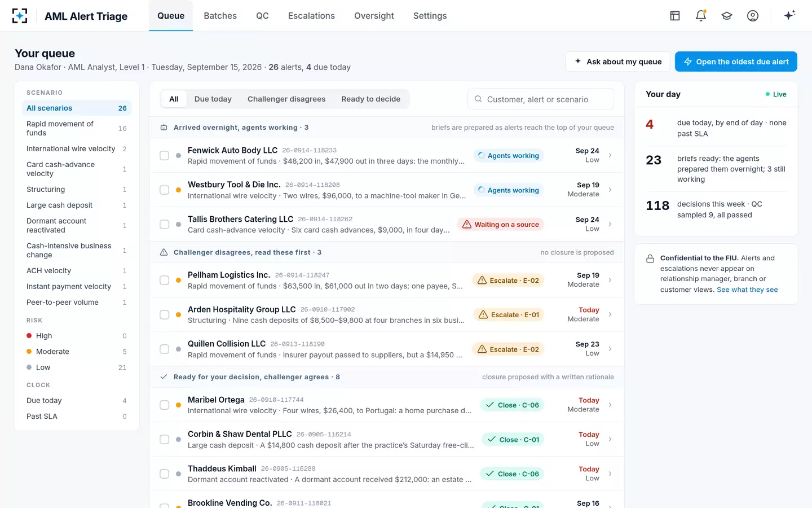Expand the Pellham Logistics row chevron
The width and height of the screenshot is (812, 508).
(x=610, y=280)
